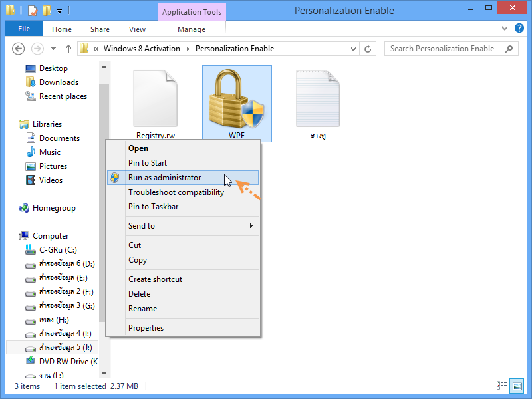This screenshot has height=399, width=532.
Task: Select Homegroup in navigation pane
Action: tap(47, 208)
